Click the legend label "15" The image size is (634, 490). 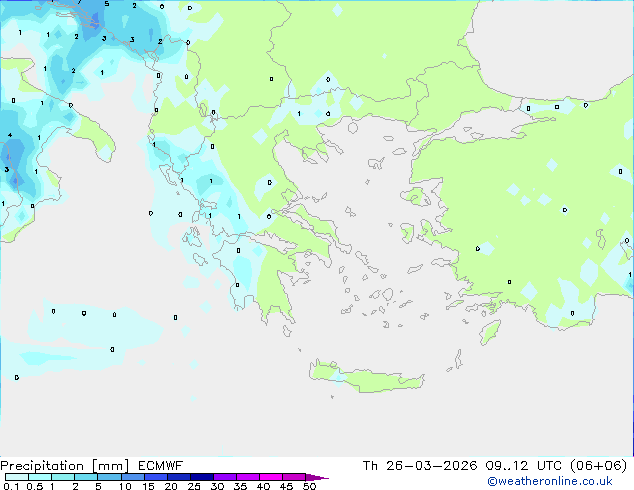148,486
